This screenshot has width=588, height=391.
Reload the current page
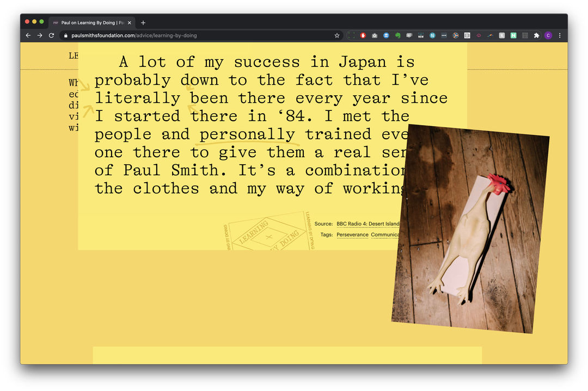[x=51, y=35]
